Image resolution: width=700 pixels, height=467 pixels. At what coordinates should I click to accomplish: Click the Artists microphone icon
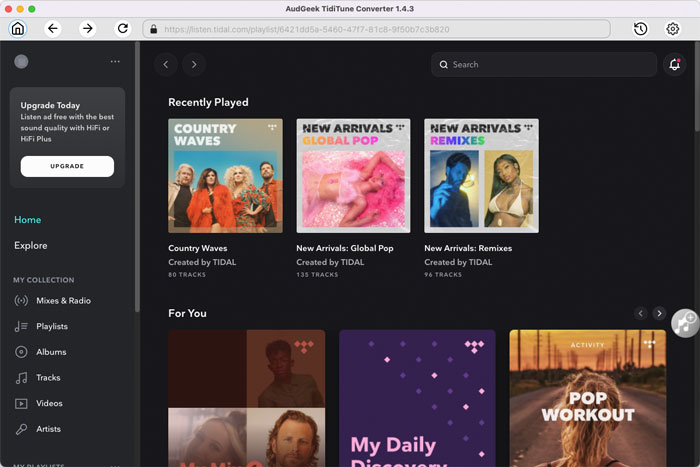click(x=21, y=429)
